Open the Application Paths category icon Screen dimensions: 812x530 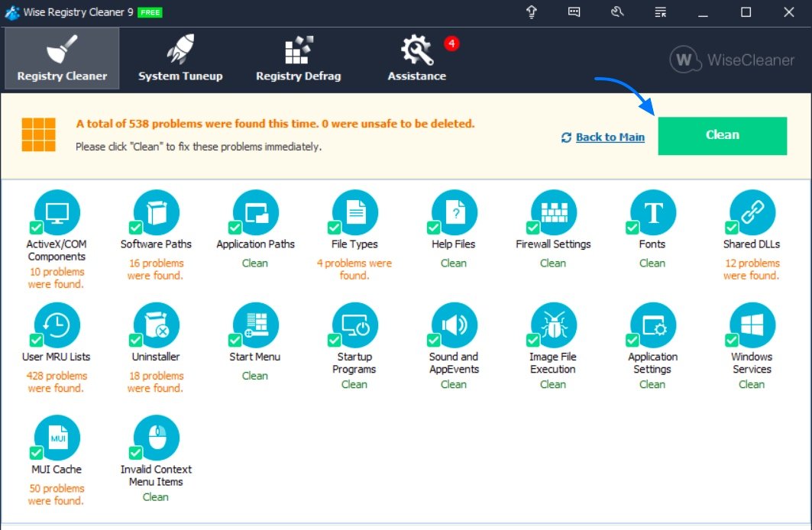[x=256, y=212]
